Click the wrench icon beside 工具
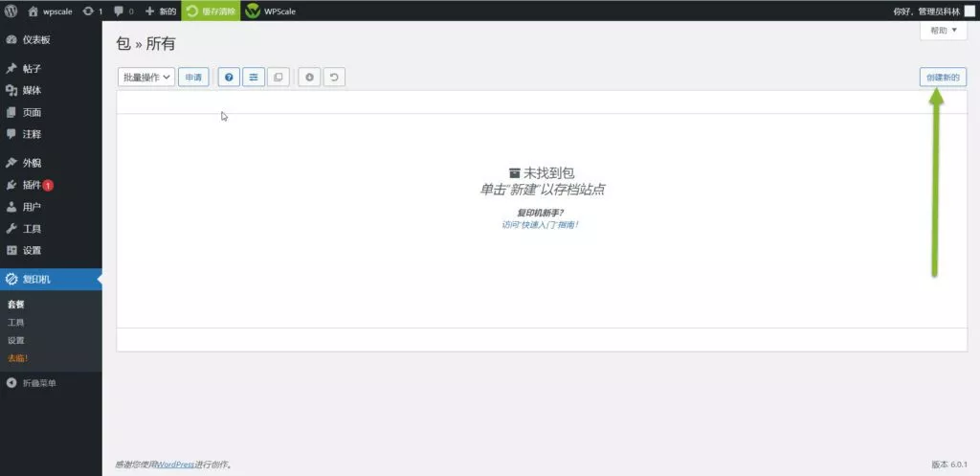Image resolution: width=980 pixels, height=476 pixels. tap(11, 229)
